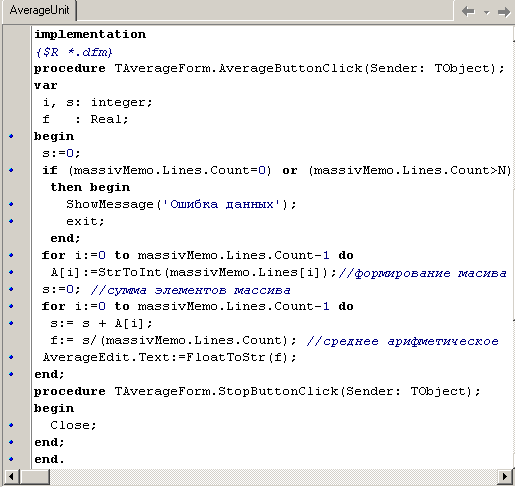Image resolution: width=515 pixels, height=487 pixels.
Task: Click the 'Close;' statement
Action: (73, 425)
